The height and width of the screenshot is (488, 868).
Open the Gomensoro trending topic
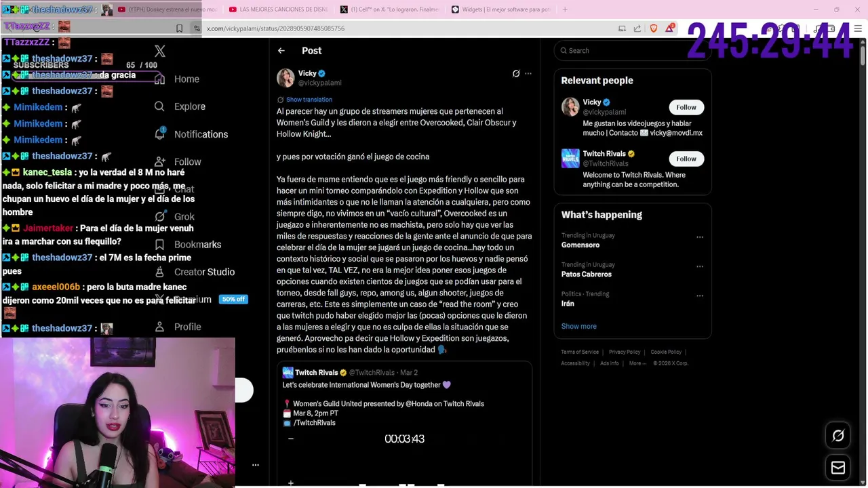click(580, 245)
